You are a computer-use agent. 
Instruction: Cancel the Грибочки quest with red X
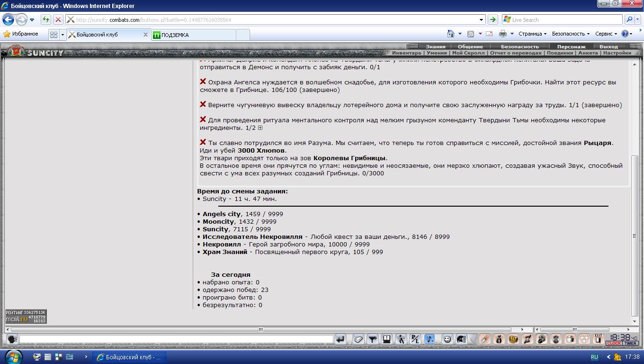click(x=203, y=82)
